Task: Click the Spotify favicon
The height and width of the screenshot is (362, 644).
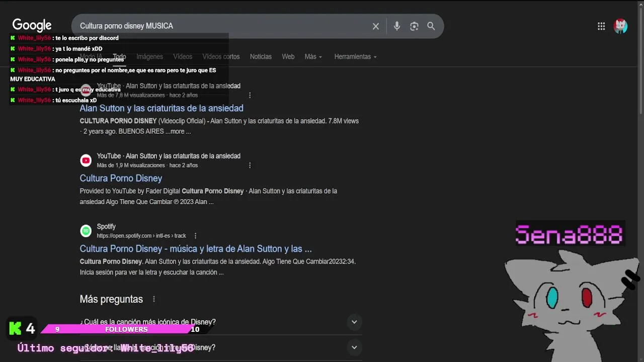Action: pyautogui.click(x=86, y=231)
